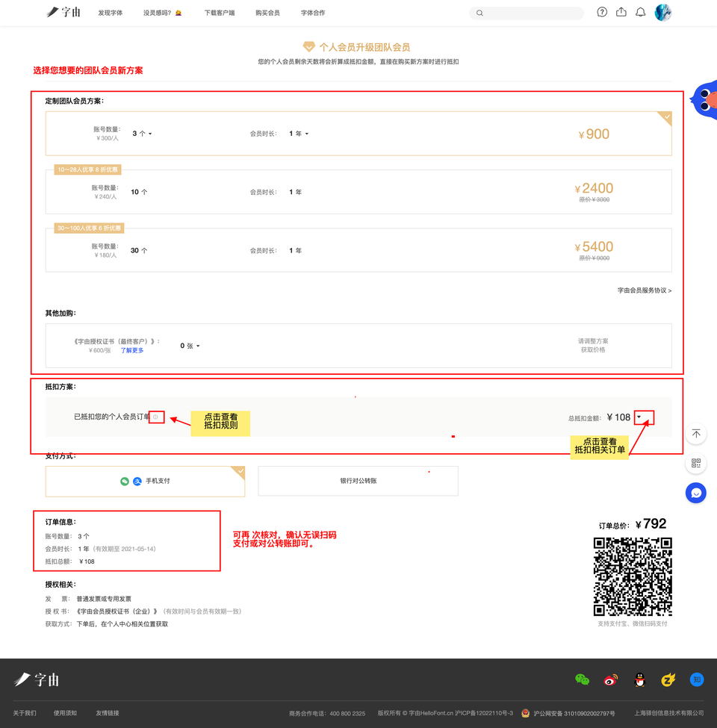Screen dimensions: 717x728
Task: Open the 没灵感吗? nav item
Action: pyautogui.click(x=162, y=13)
